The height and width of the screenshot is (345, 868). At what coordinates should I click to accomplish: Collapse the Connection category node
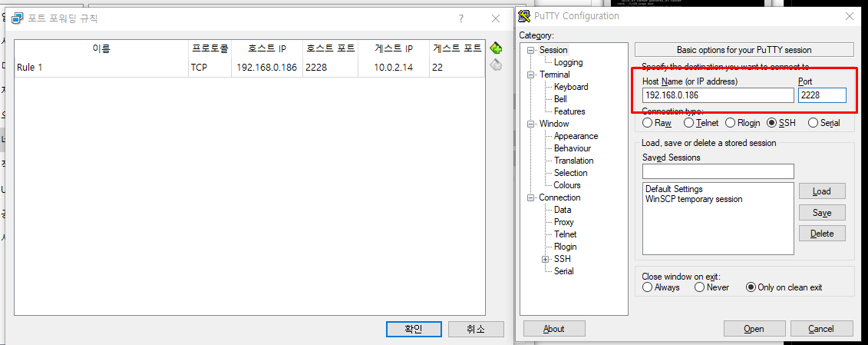(531, 198)
